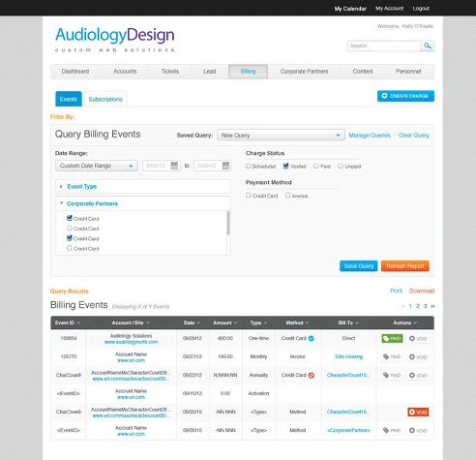Click the green Paid tag for event 100854

(392, 338)
